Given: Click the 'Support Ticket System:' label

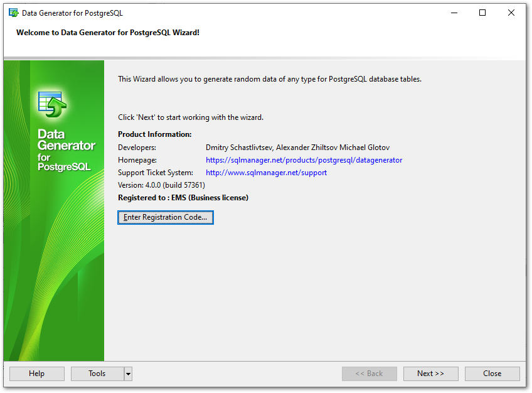Looking at the screenshot, I should [156, 173].
